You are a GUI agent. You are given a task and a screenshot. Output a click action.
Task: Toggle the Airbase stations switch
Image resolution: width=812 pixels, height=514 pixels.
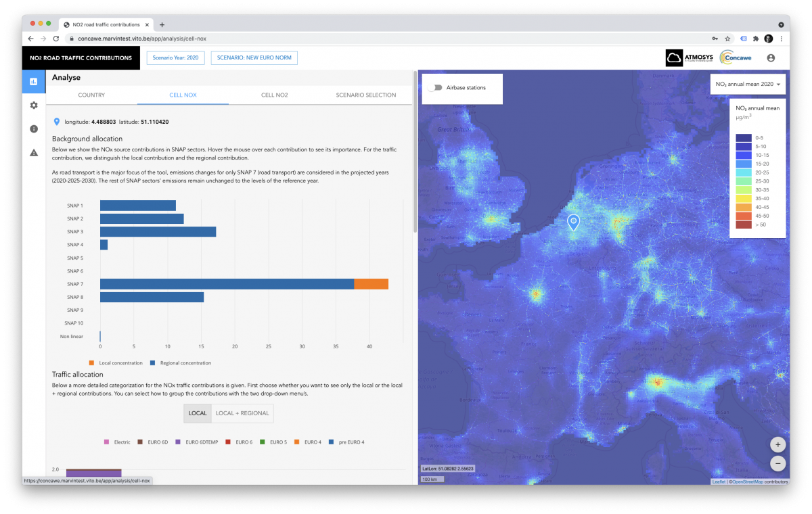(435, 88)
